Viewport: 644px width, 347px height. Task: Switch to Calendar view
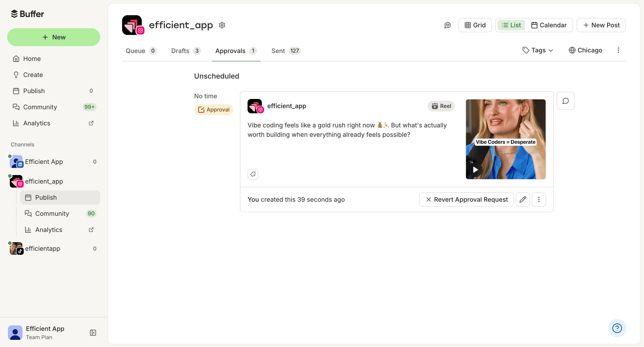tap(549, 25)
